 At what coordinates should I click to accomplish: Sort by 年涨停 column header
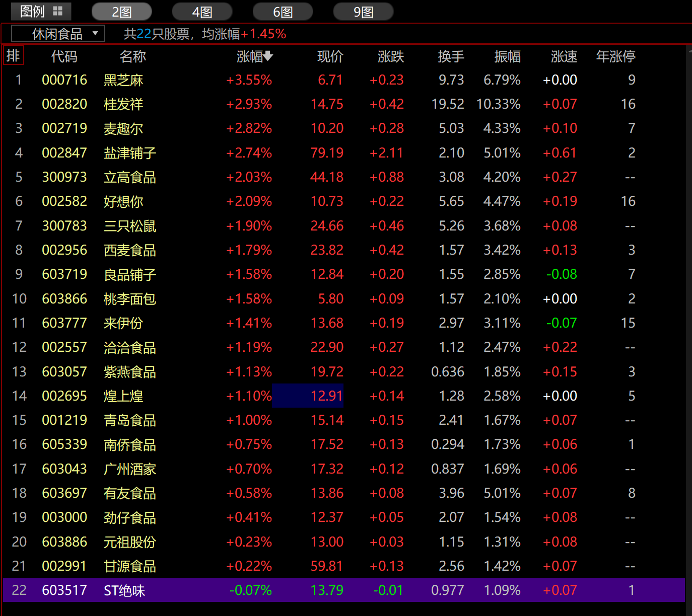pyautogui.click(x=615, y=56)
